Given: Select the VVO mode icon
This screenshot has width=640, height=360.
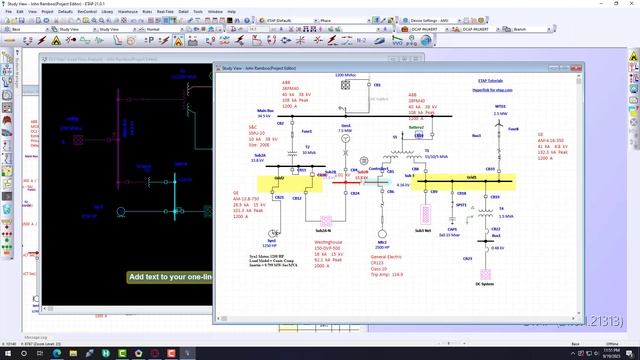Looking at the screenshot, I should 397,40.
